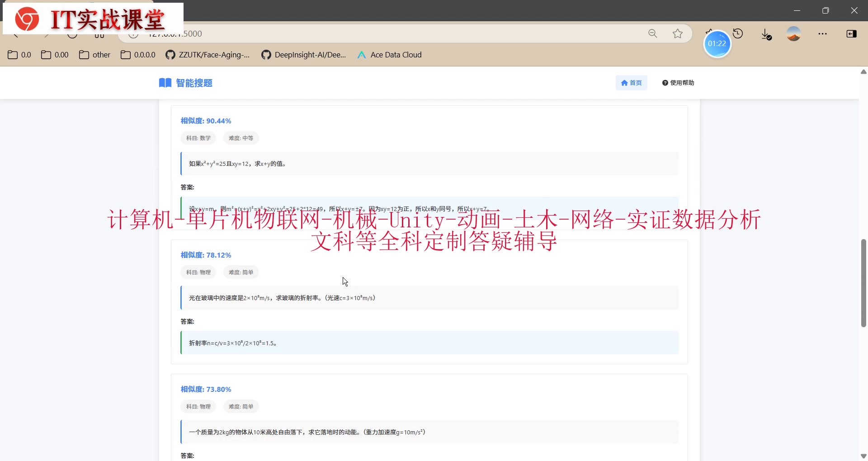Click 科目: 物理 tag in 73.80% card
This screenshot has width=868, height=461.
[198, 406]
